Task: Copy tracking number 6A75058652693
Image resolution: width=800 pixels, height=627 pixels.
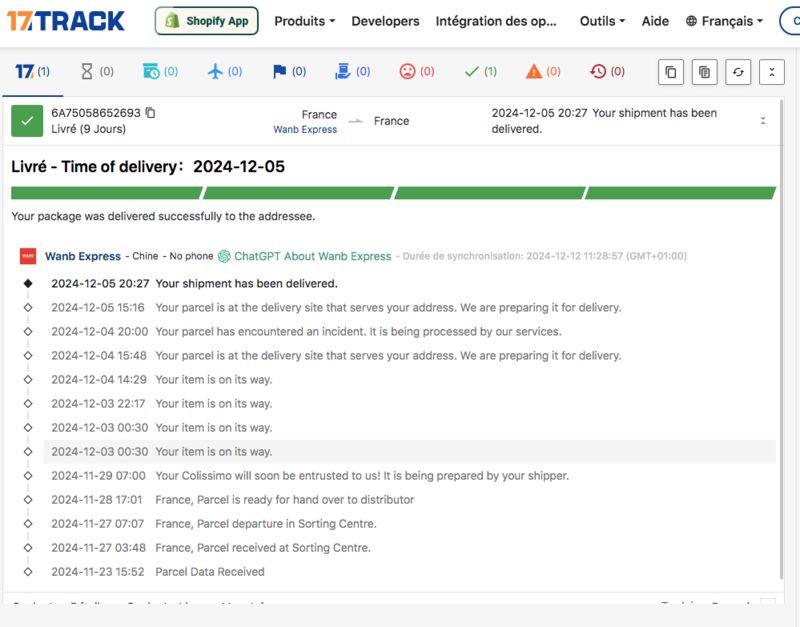Action: tap(151, 113)
